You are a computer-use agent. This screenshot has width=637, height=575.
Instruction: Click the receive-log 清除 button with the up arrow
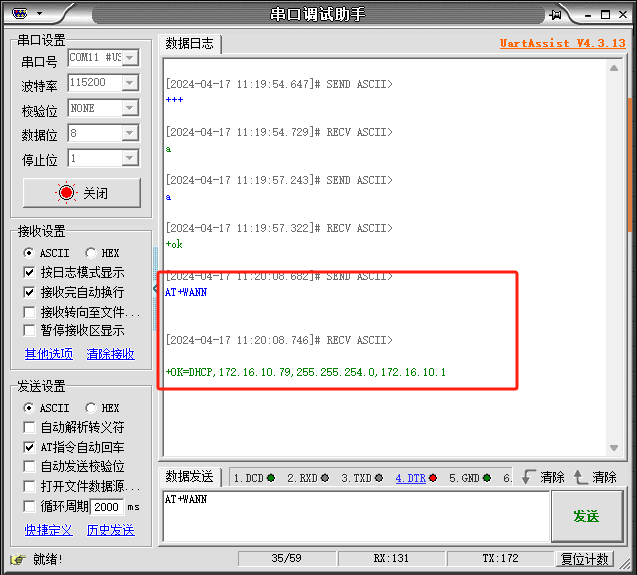(595, 477)
